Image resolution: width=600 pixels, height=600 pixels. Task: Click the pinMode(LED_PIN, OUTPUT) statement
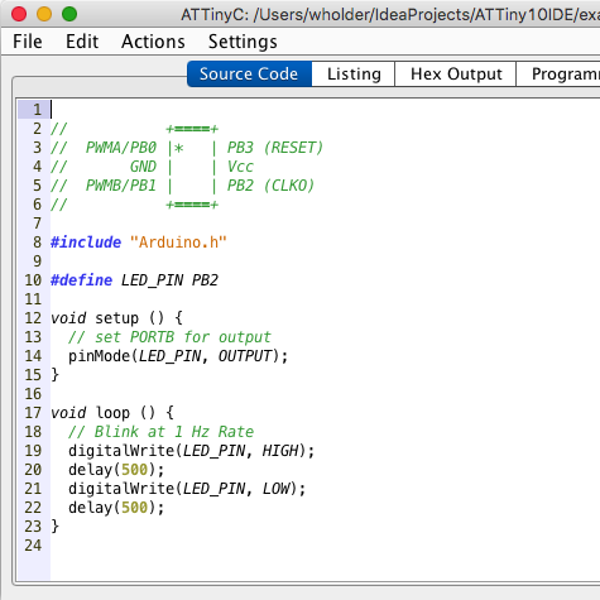[x=177, y=356]
